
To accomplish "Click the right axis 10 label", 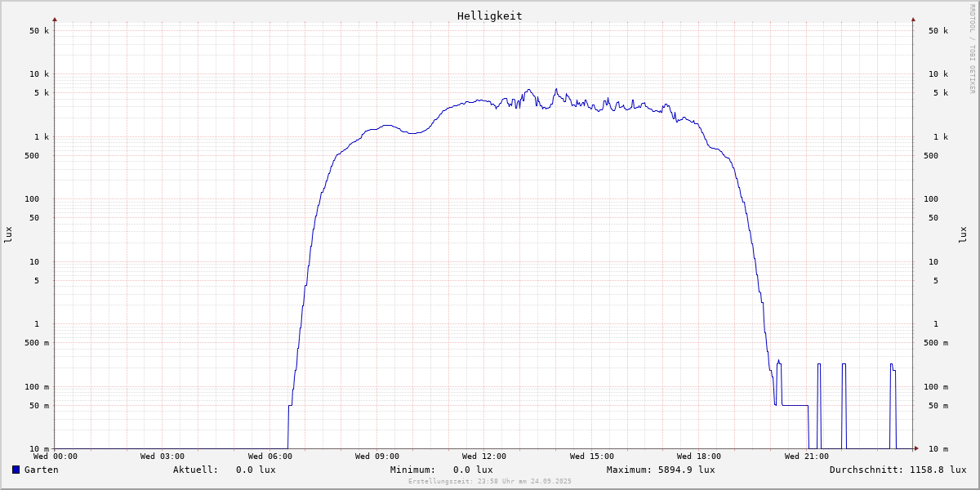I will [933, 262].
